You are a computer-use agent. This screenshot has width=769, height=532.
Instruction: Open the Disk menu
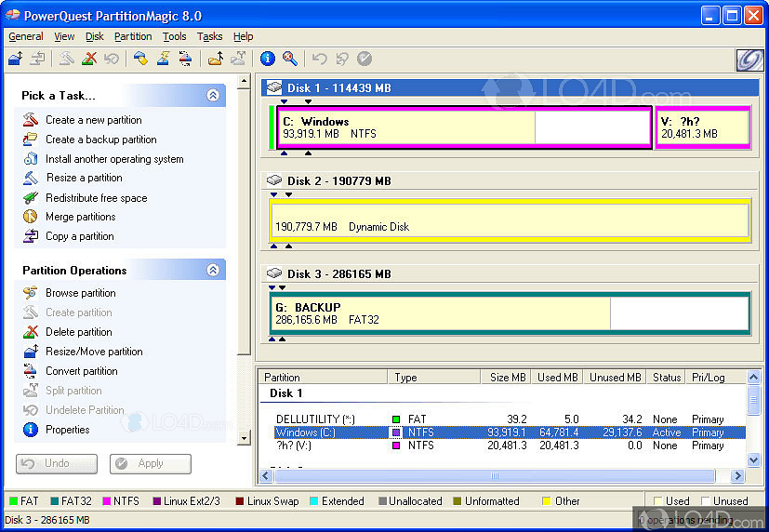coord(95,36)
